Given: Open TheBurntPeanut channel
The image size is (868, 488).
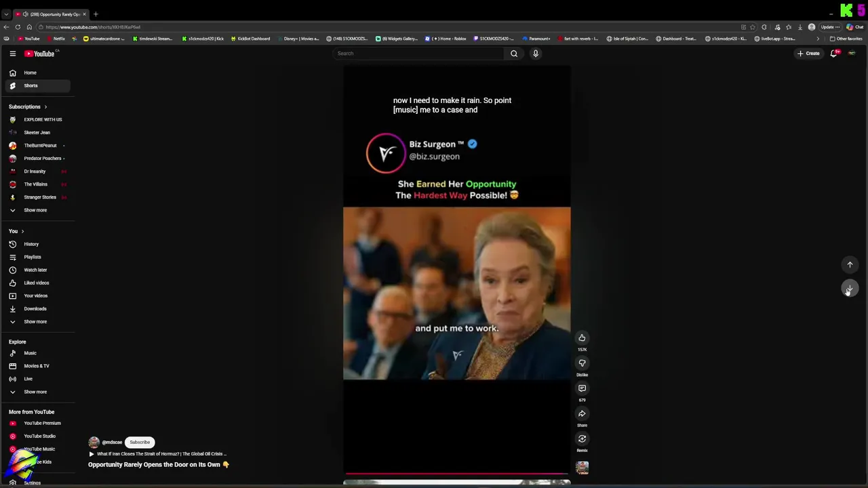Looking at the screenshot, I should (x=37, y=145).
